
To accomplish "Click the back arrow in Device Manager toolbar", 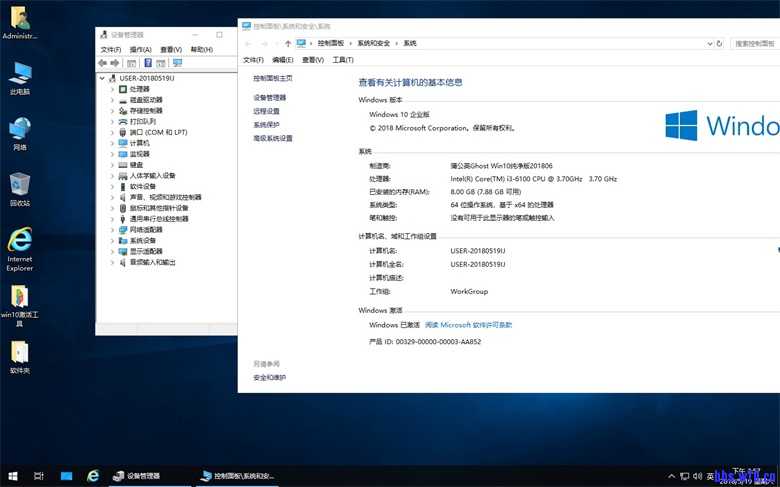I will (x=103, y=62).
